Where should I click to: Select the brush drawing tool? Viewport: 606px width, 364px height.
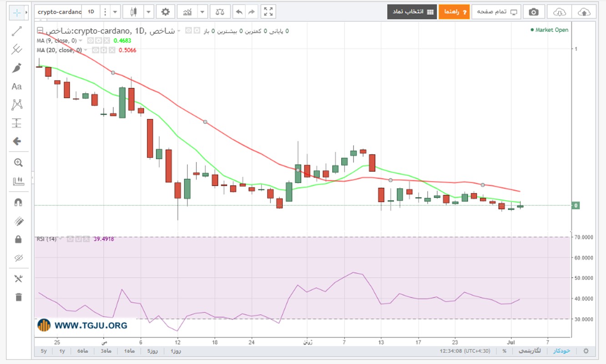(x=17, y=68)
